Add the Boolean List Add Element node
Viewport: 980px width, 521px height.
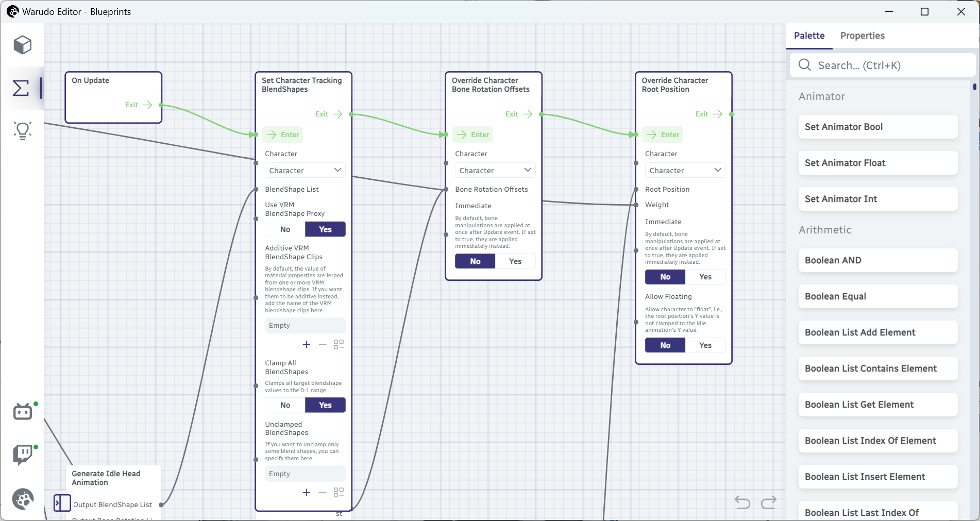[x=878, y=332]
